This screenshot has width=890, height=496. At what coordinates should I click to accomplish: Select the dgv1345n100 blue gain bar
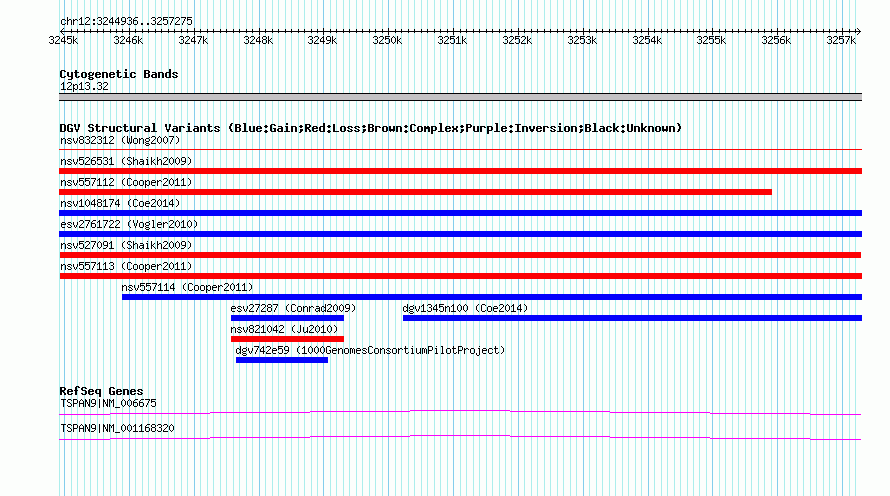(632, 318)
